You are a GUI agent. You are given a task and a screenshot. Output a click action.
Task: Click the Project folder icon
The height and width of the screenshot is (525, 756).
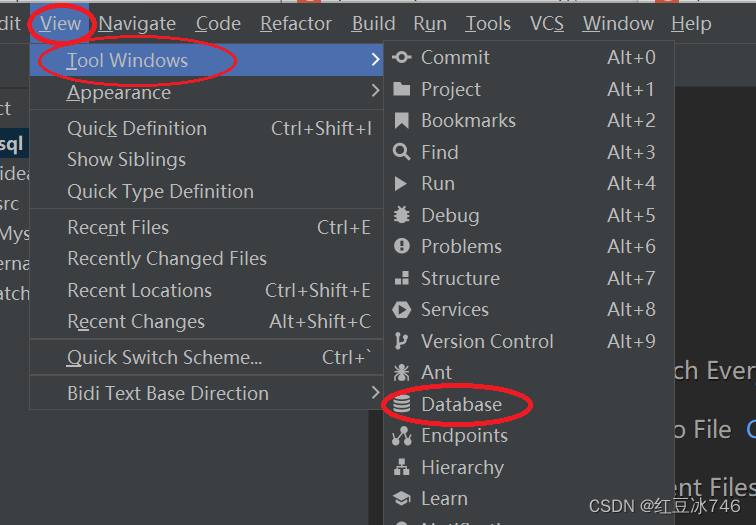point(402,89)
